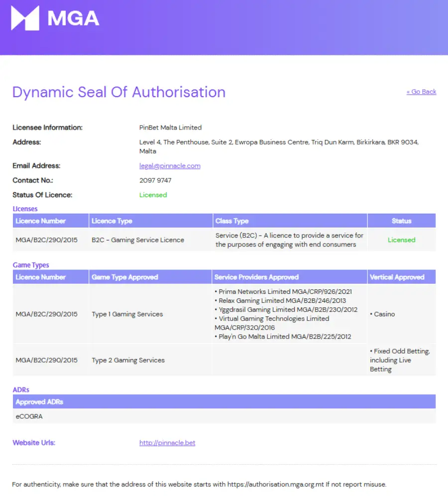Screen dimensions: 448x504
Task: Click MGA/B2C/290/2015 in the Type 1 row
Action: [x=47, y=314]
